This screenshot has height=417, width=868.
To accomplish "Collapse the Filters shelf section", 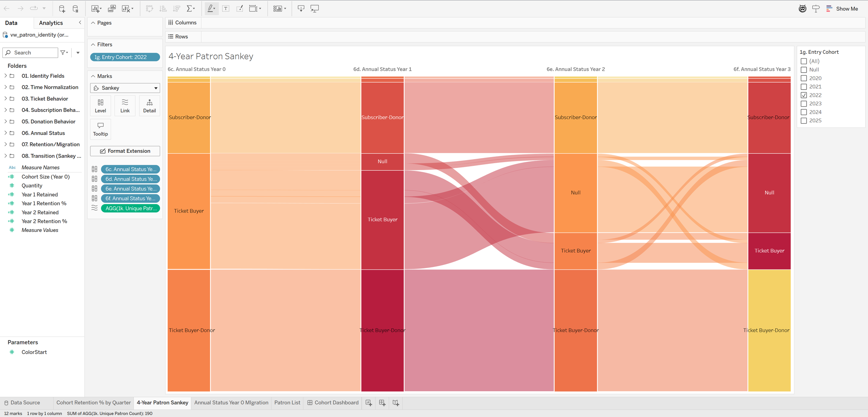I will [93, 44].
